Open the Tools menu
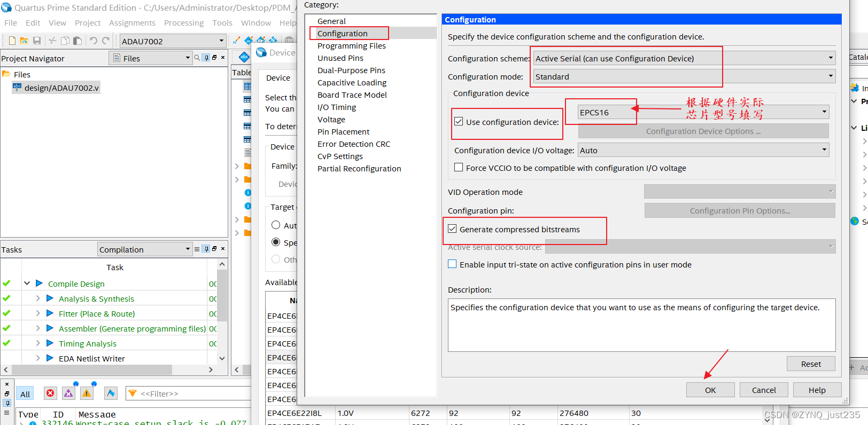The width and height of the screenshot is (868, 425). pos(222,23)
